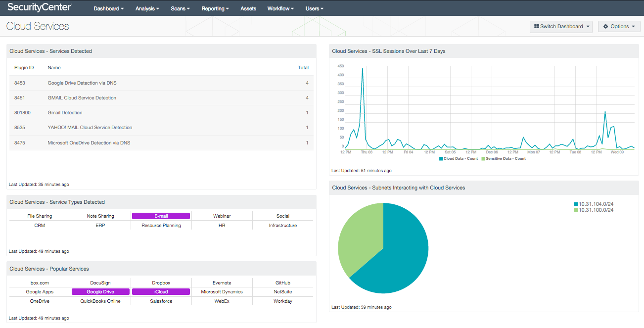The height and width of the screenshot is (328, 644).
Task: Select the DocuSign cell
Action: [x=100, y=283]
